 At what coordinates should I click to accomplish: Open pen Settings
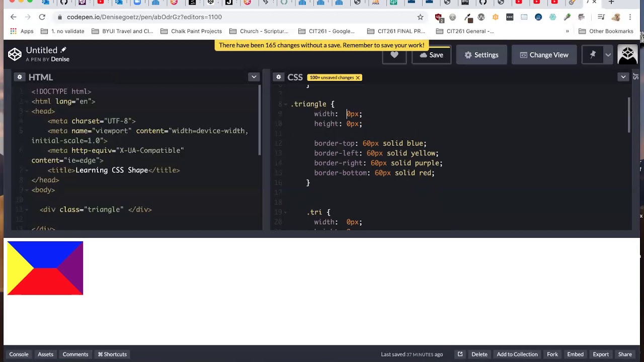pos(481,55)
